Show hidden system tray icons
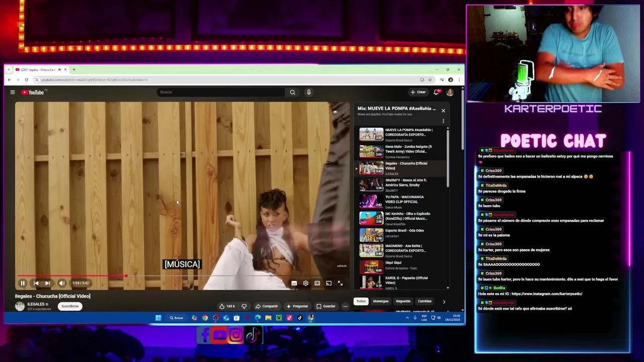 click(408, 318)
